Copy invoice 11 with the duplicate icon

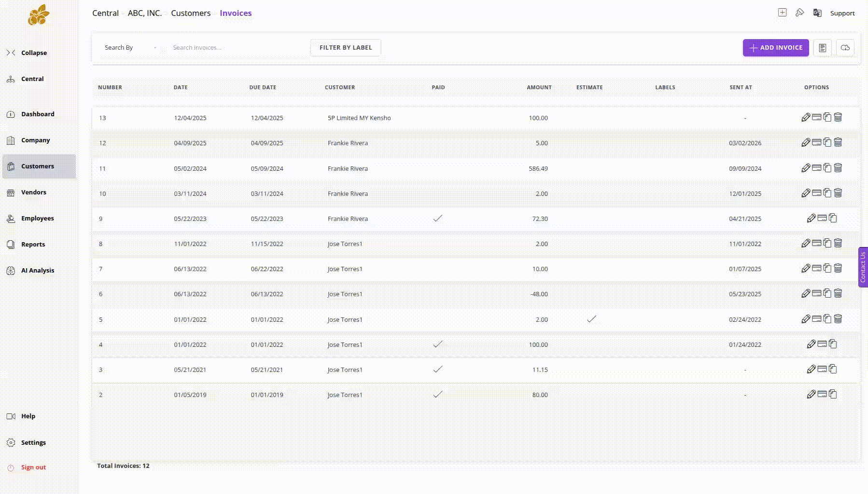click(x=827, y=167)
